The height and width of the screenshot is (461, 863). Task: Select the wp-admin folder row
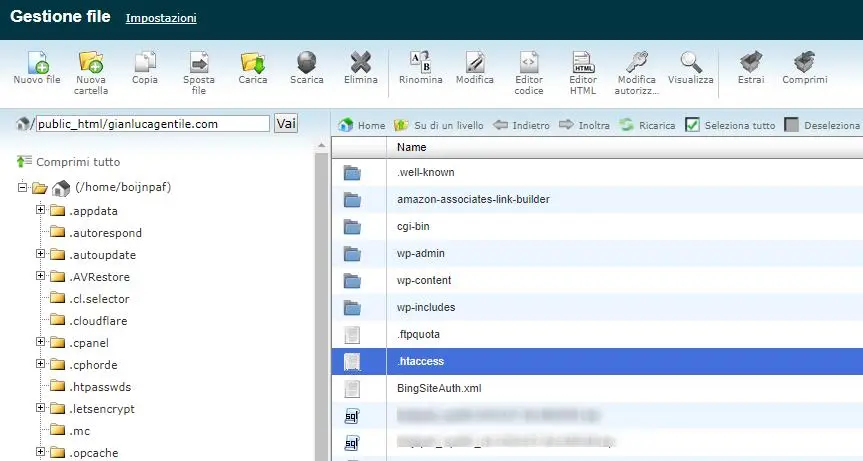[x=597, y=254]
